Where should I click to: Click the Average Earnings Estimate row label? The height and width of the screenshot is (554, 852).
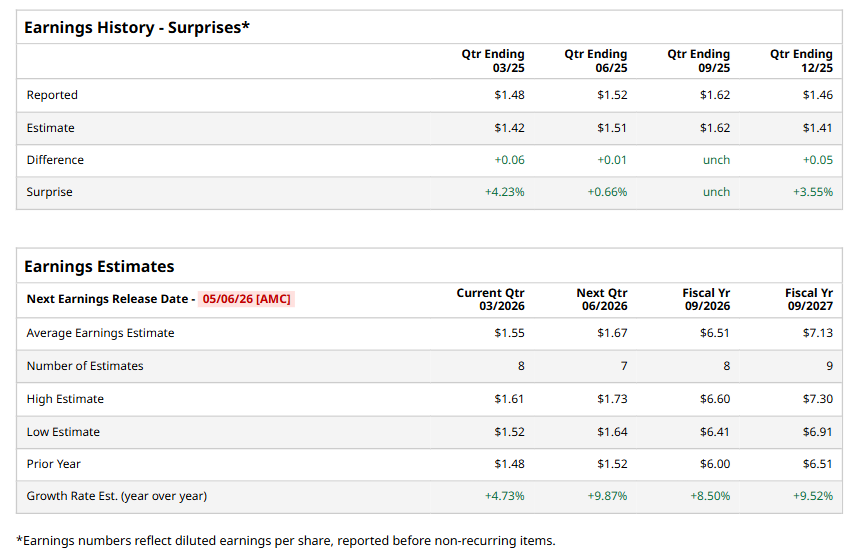point(100,333)
